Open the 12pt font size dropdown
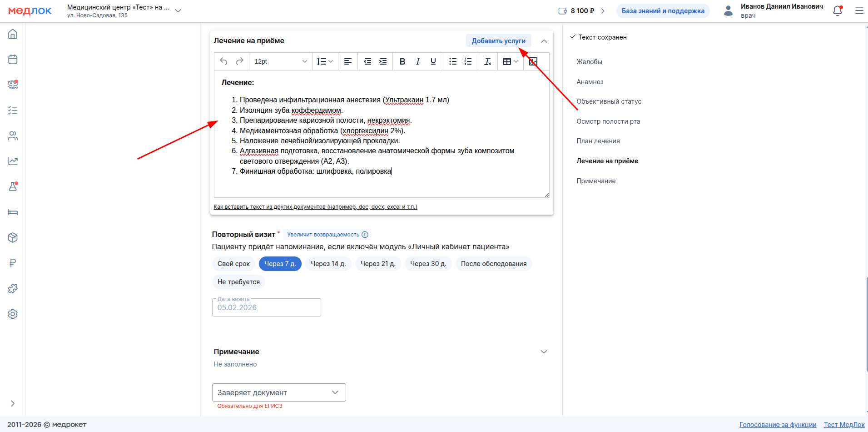 [280, 61]
